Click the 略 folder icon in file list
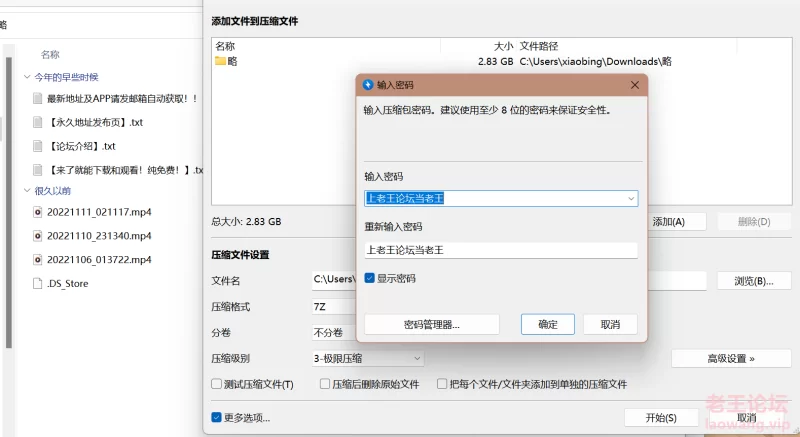The height and width of the screenshot is (437, 800). coord(220,61)
